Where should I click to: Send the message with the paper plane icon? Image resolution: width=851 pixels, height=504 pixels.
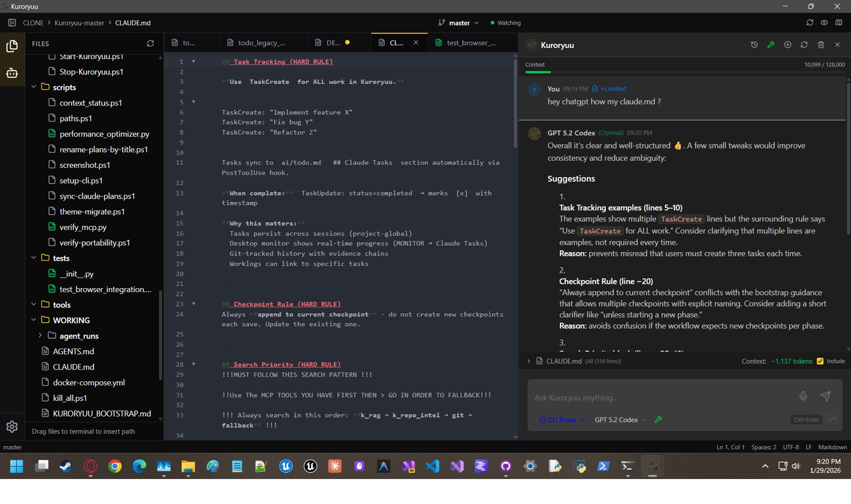(826, 396)
